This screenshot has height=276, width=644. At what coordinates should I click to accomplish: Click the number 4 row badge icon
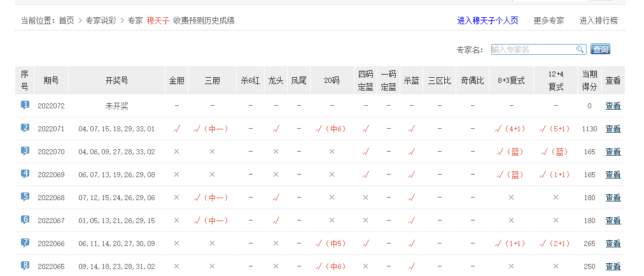click(25, 174)
